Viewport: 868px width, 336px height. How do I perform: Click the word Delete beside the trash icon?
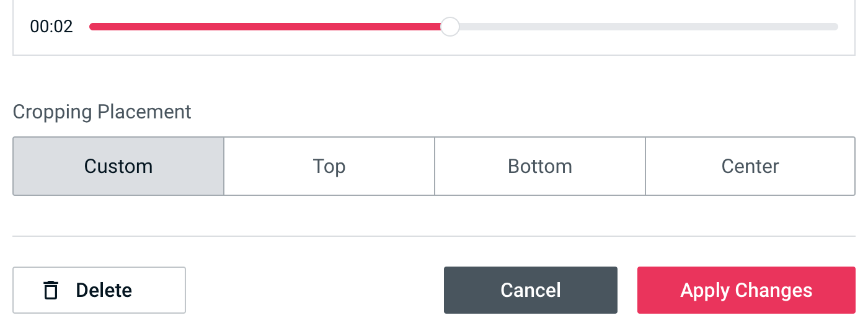coord(104,290)
